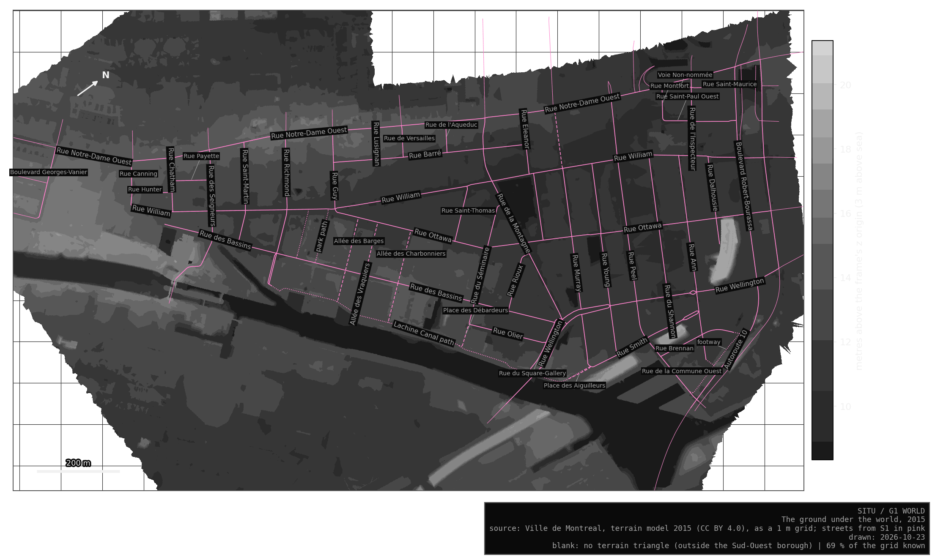This screenshot has height=560, width=935.
Task: Click the elevation colorbar legend
Action: 822,250
